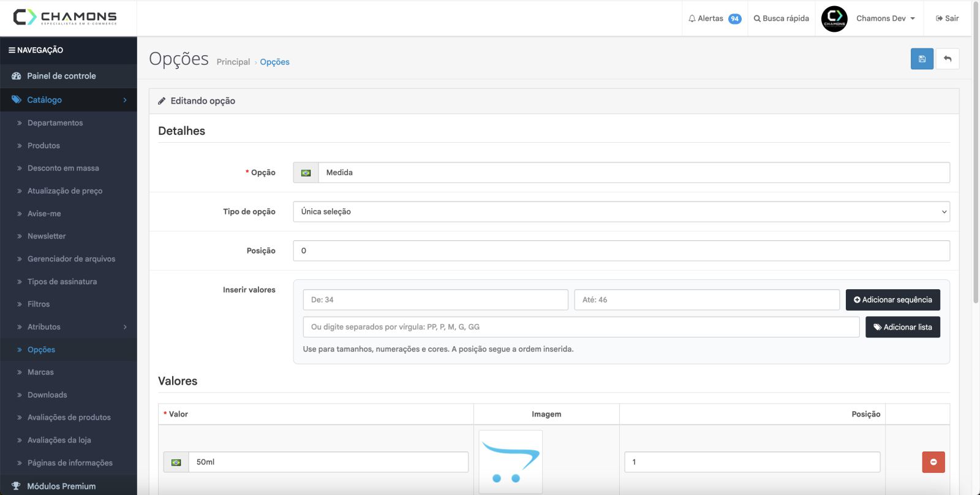Toggle the NAVEGAÇÃO hamburger menu
This screenshot has width=980, height=495.
tap(36, 50)
